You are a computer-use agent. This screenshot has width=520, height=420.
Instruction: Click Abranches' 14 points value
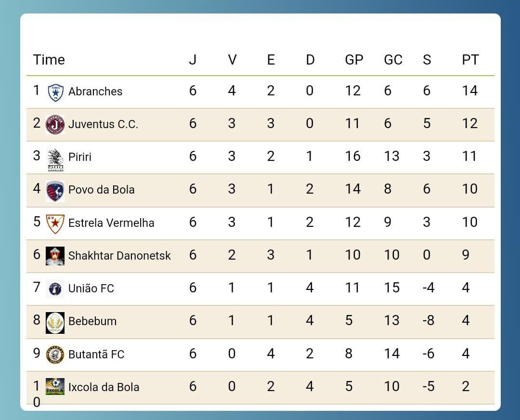pos(469,91)
